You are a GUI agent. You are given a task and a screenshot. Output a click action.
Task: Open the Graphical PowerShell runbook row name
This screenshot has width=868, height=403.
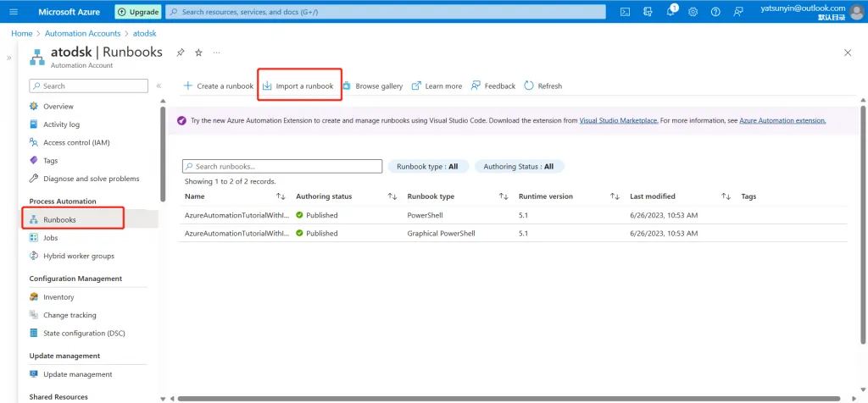pyautogui.click(x=237, y=234)
